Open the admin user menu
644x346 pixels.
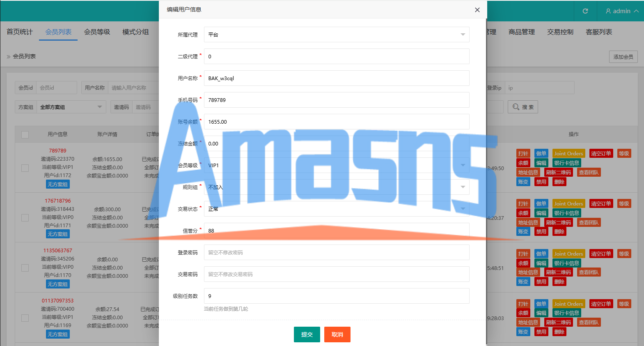coord(622,11)
